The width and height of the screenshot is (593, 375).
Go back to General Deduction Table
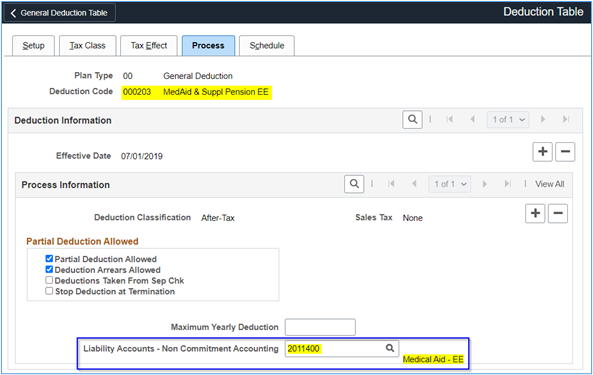(x=59, y=13)
